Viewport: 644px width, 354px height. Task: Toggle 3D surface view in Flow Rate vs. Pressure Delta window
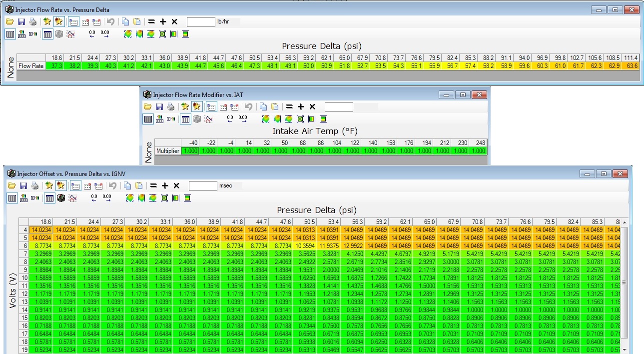[x=59, y=34]
